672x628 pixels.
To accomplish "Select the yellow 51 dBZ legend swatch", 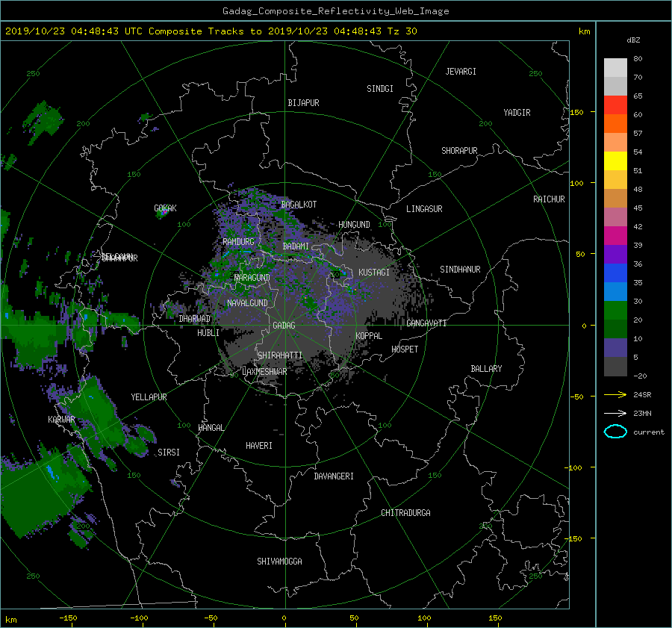I will [x=615, y=161].
